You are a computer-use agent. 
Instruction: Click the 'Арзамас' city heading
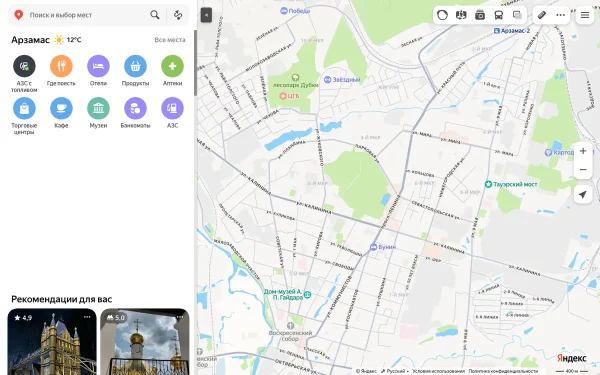[x=31, y=40]
